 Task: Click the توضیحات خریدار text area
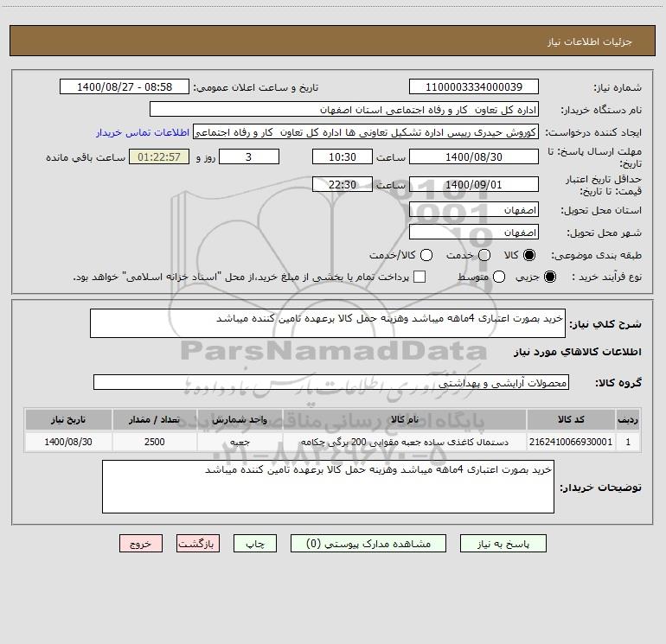point(328,487)
